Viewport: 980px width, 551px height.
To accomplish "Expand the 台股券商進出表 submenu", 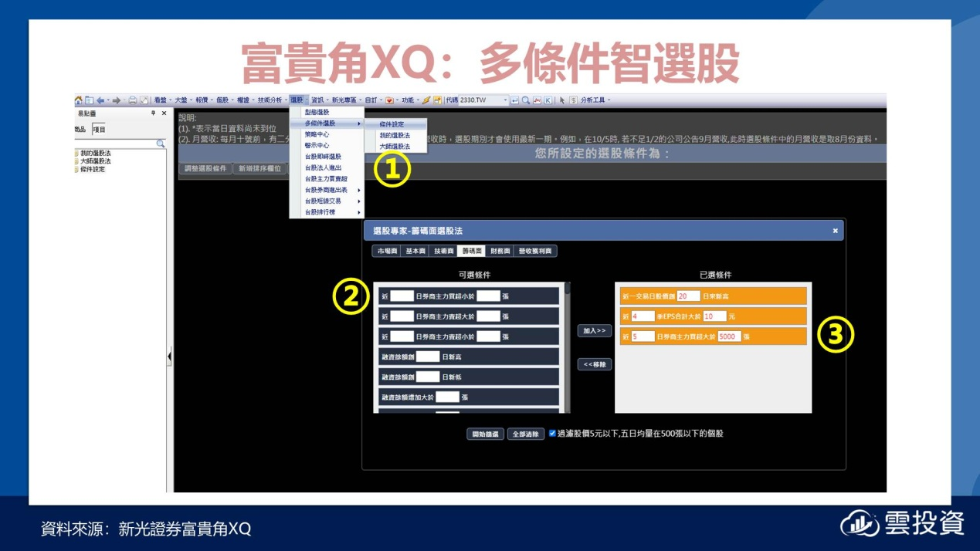I will [x=327, y=190].
